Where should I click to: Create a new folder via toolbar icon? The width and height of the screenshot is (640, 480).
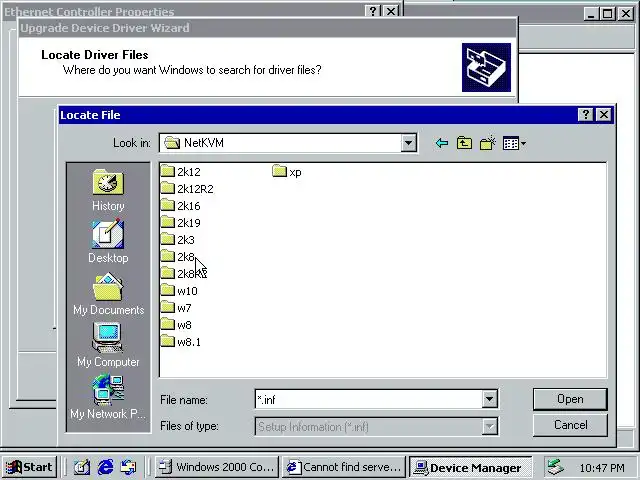(x=487, y=143)
